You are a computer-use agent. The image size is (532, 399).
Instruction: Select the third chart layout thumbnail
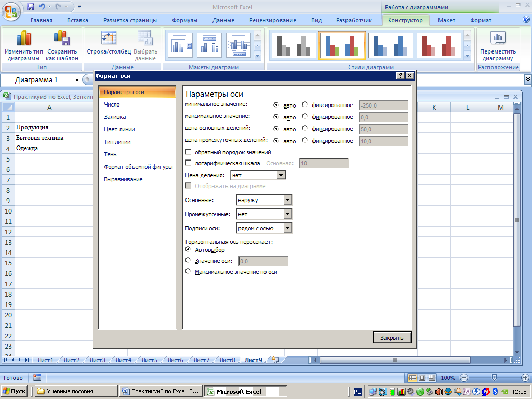[x=238, y=45]
